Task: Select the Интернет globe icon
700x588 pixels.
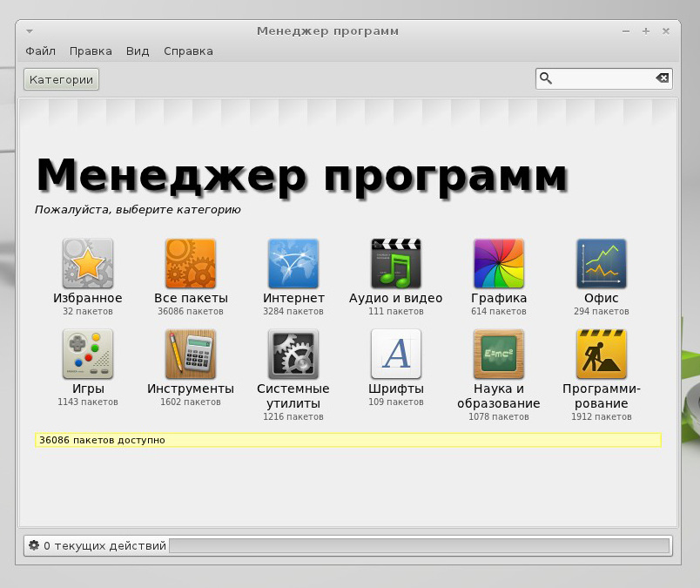Action: point(293,263)
